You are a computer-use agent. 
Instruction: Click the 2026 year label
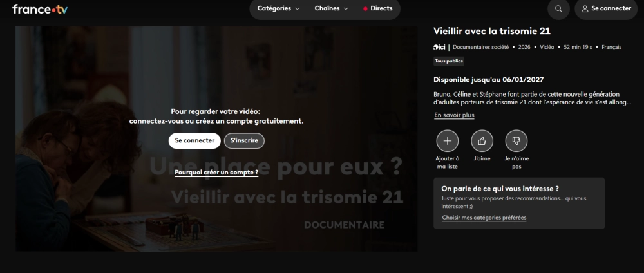tap(524, 47)
